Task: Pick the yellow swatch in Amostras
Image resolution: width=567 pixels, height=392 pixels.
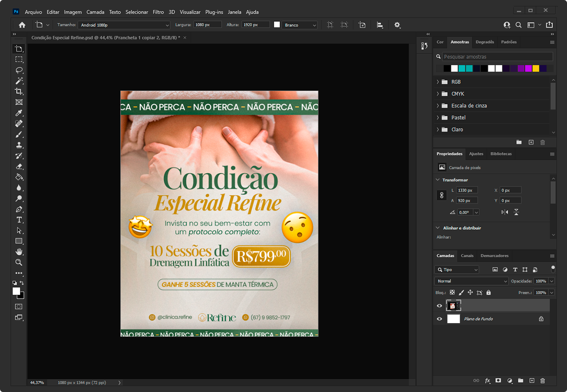Action: [x=536, y=69]
